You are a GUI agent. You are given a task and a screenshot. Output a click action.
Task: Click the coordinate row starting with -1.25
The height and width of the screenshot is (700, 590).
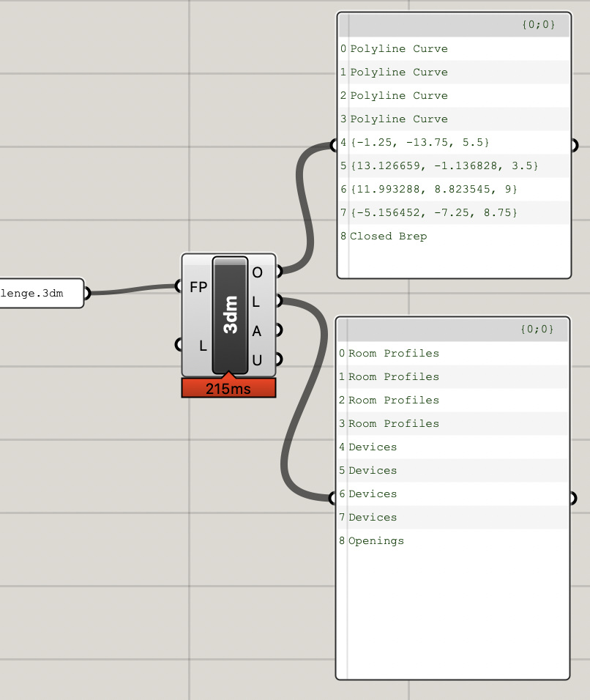click(x=417, y=142)
